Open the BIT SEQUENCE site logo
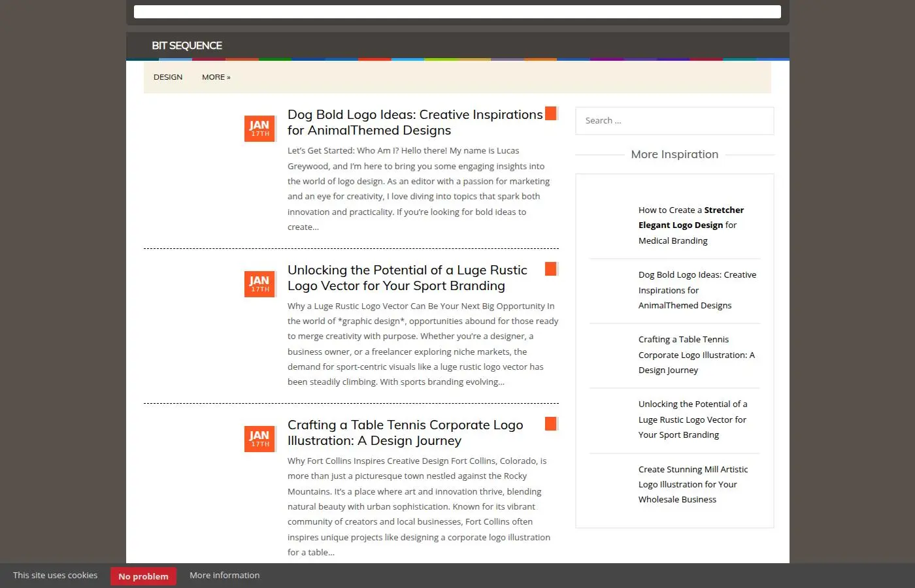 click(x=187, y=46)
